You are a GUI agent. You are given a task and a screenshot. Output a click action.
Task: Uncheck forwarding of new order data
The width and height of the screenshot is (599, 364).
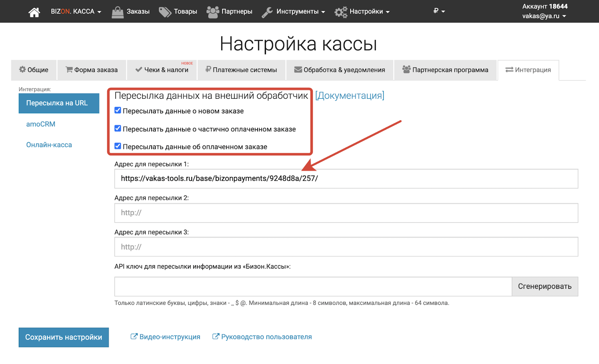(118, 110)
